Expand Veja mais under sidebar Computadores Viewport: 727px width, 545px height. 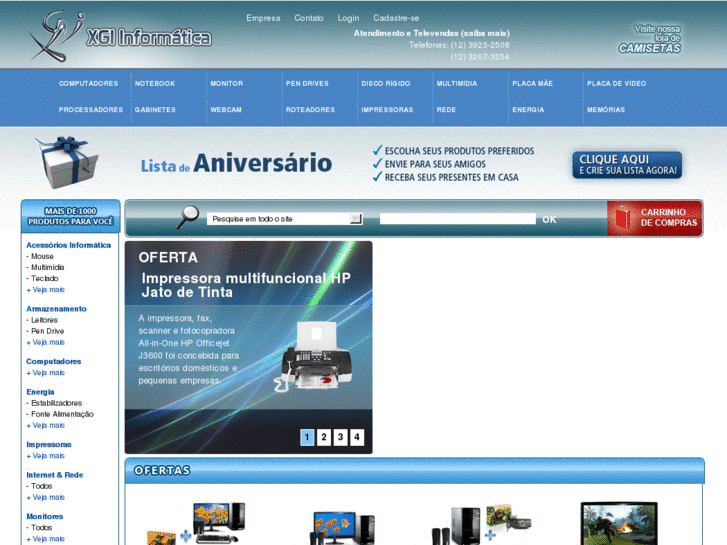tap(45, 373)
